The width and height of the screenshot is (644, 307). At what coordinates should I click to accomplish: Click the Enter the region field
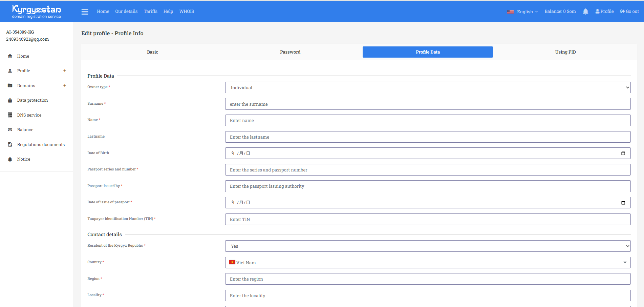click(428, 279)
